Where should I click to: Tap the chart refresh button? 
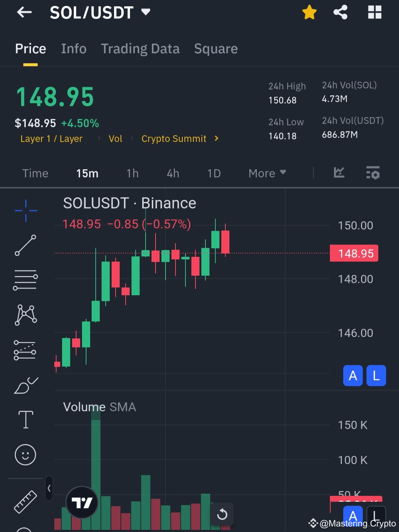(x=222, y=513)
